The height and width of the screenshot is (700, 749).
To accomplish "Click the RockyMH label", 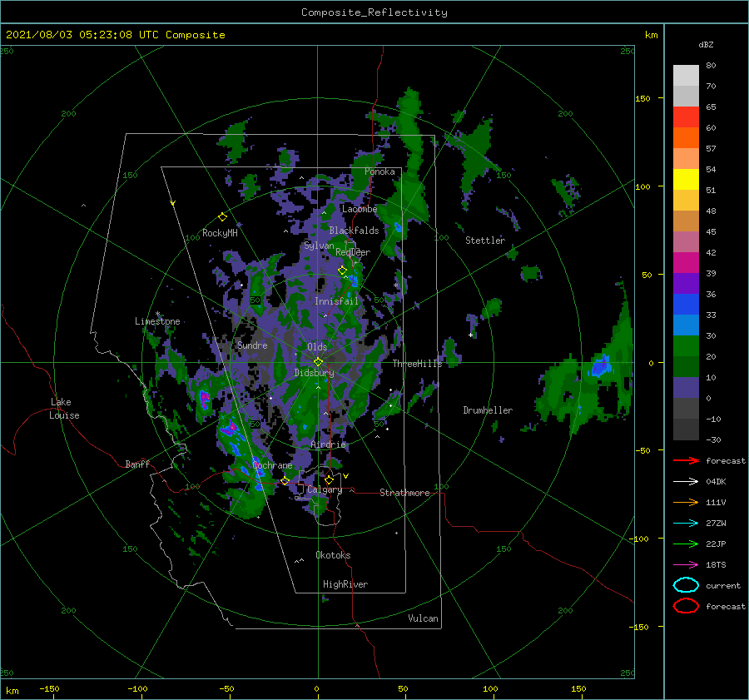I will pyautogui.click(x=220, y=233).
